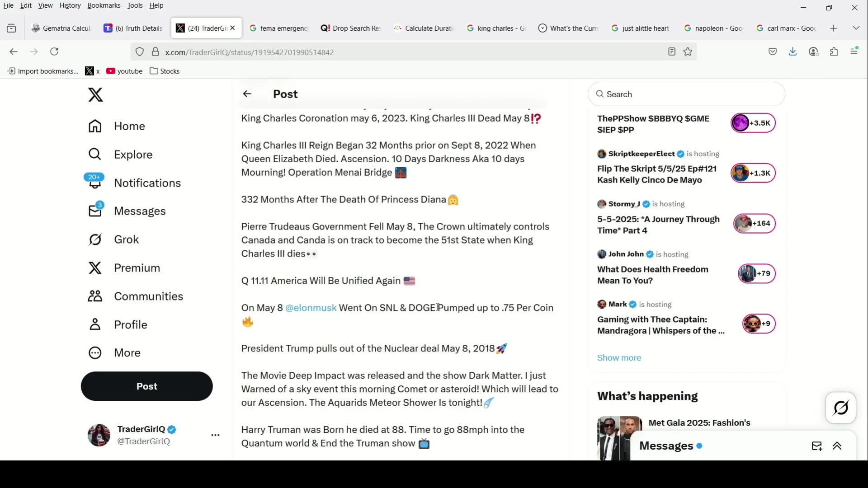
Task: Switch to king charles Google tab
Action: (496, 28)
